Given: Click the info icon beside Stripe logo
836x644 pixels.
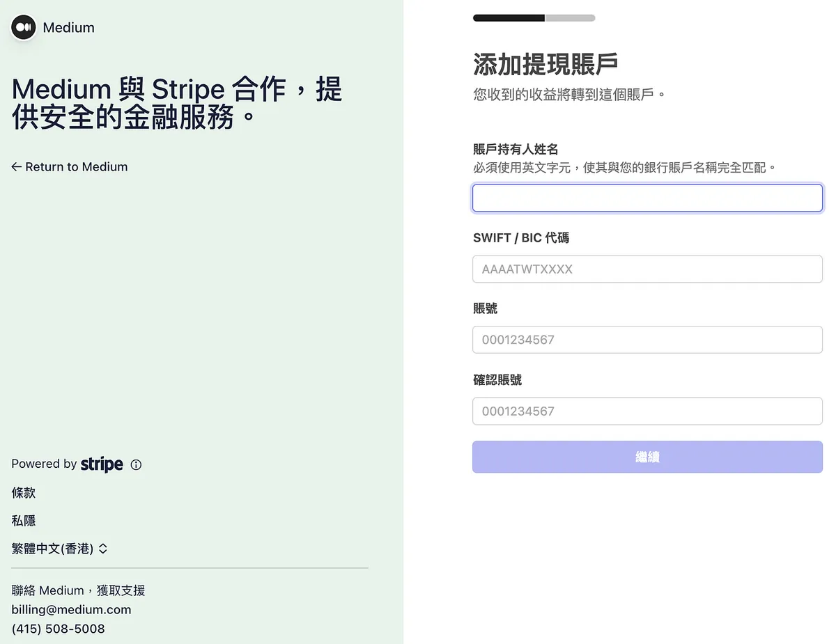Looking at the screenshot, I should pyautogui.click(x=136, y=465).
